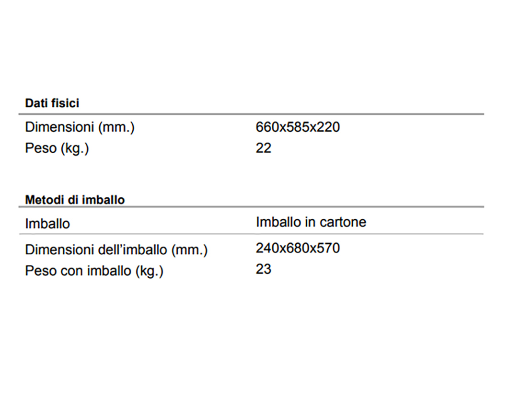
Task: Click the 'Metodi di imballo' section heading
Action: click(75, 200)
